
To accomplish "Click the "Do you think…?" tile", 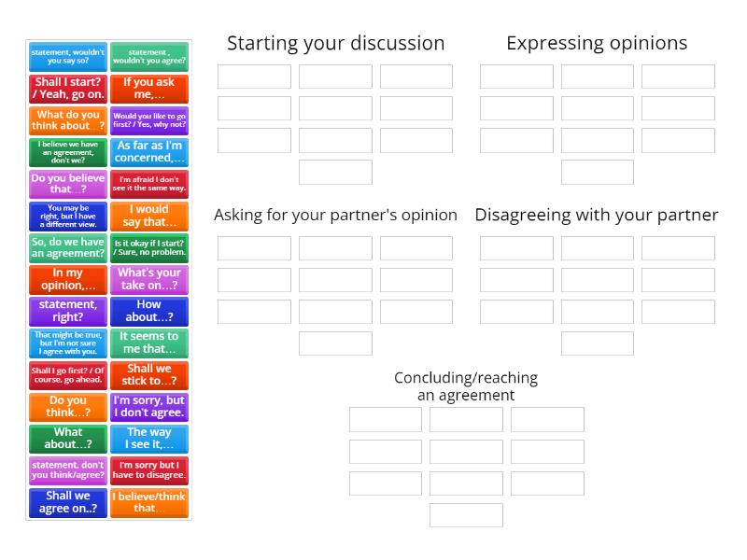I will click(68, 407).
